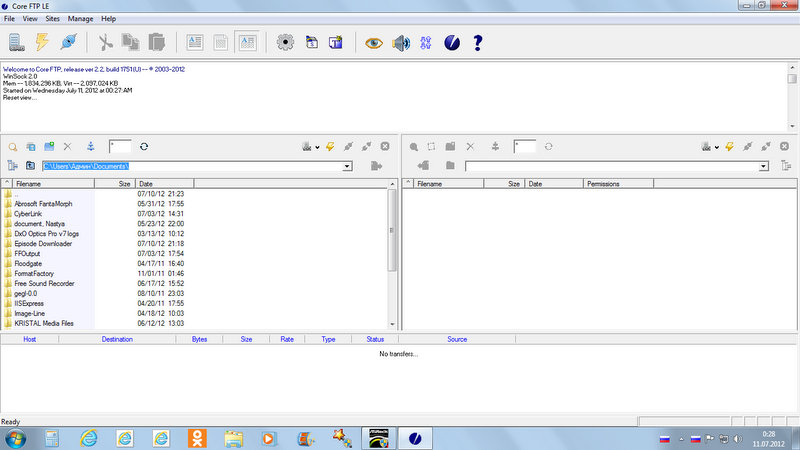
Task: Click the remote panel filter input field
Action: 525,147
